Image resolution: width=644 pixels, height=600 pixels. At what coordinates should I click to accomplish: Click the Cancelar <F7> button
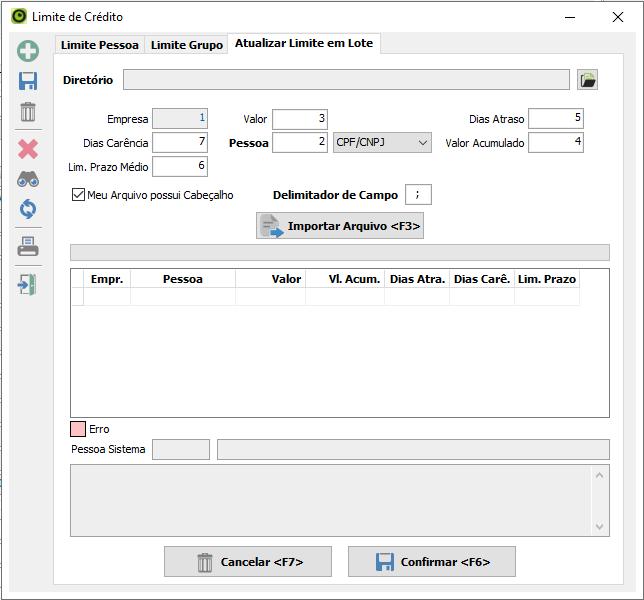click(248, 562)
